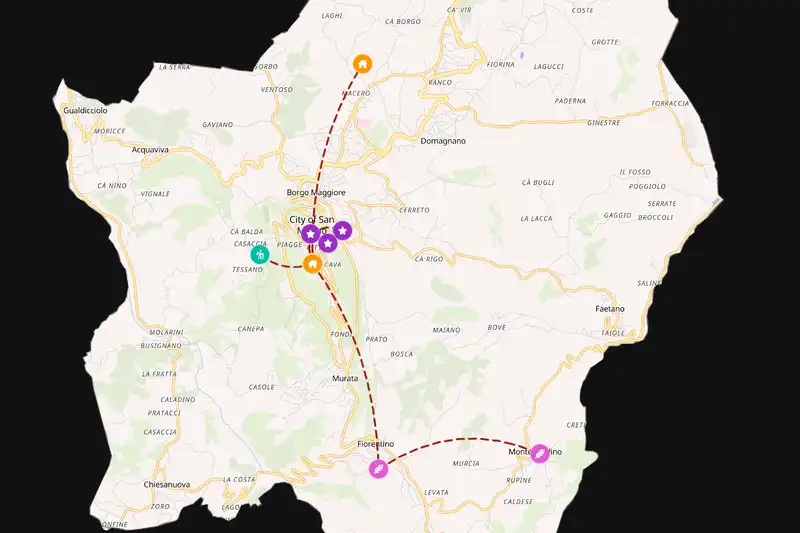Open the teal hiker marker near Tessano
800x533 pixels.
pos(260,255)
